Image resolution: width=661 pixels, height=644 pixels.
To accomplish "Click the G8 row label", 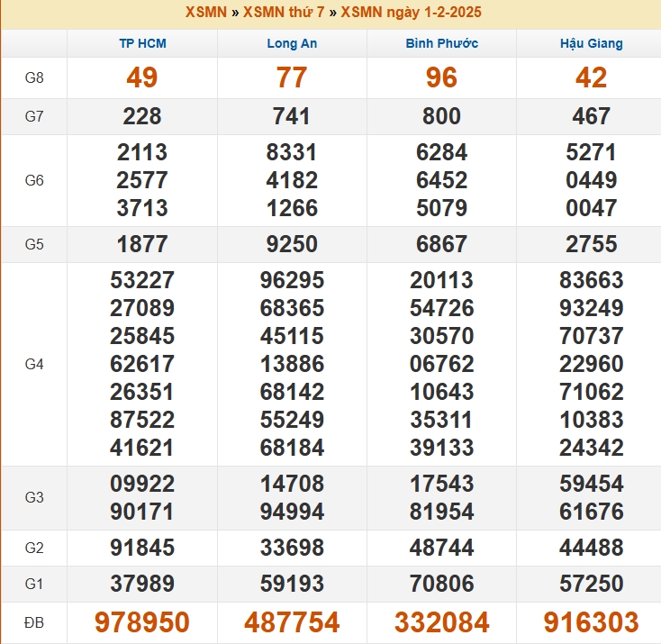I will [34, 77].
